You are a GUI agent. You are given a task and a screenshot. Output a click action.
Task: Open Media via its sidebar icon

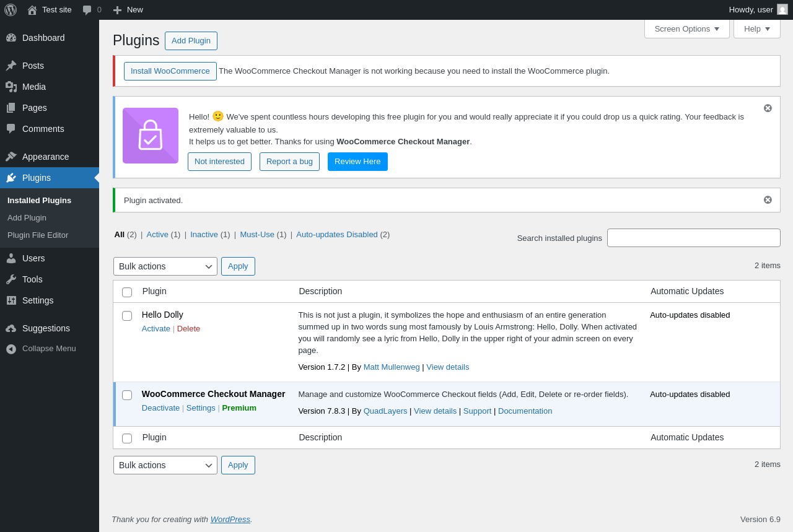point(11,87)
